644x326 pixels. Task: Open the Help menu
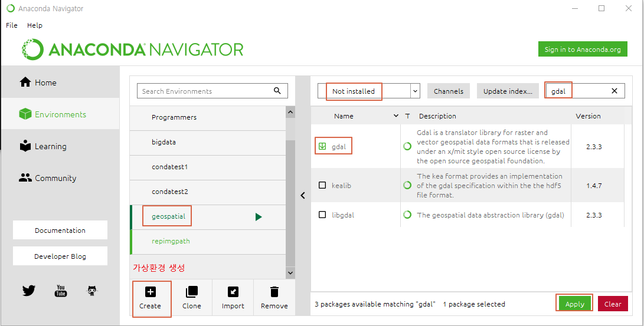[34, 25]
